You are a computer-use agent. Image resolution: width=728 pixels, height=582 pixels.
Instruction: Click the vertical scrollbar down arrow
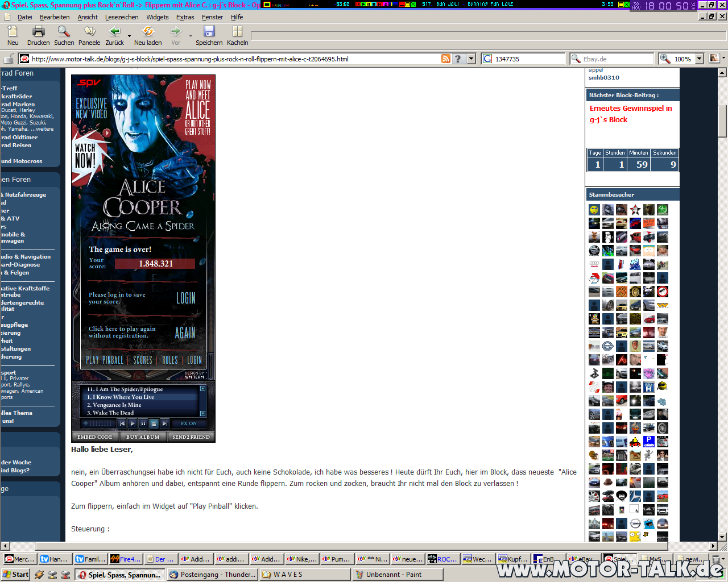pyautogui.click(x=722, y=537)
